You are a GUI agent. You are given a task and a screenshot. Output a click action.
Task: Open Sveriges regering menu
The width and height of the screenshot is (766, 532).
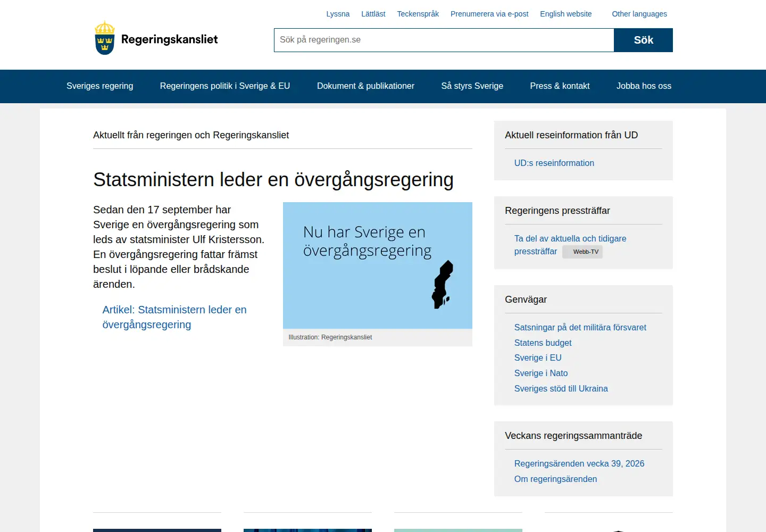(x=100, y=86)
